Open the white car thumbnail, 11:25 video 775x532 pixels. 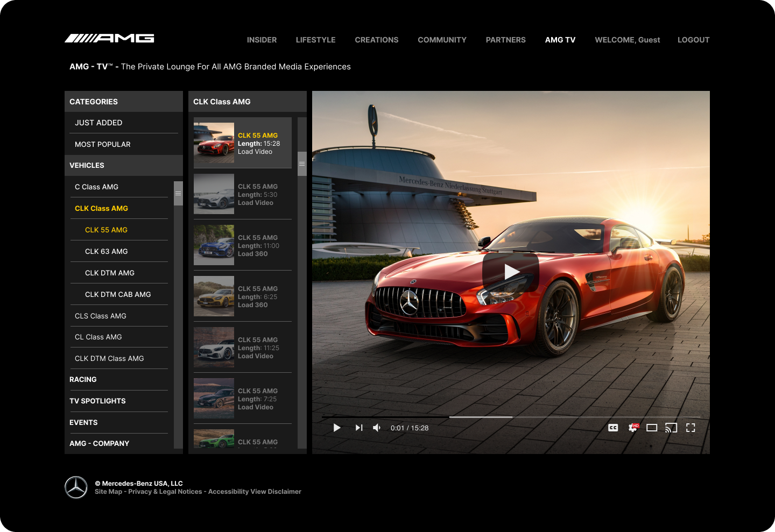tap(214, 347)
